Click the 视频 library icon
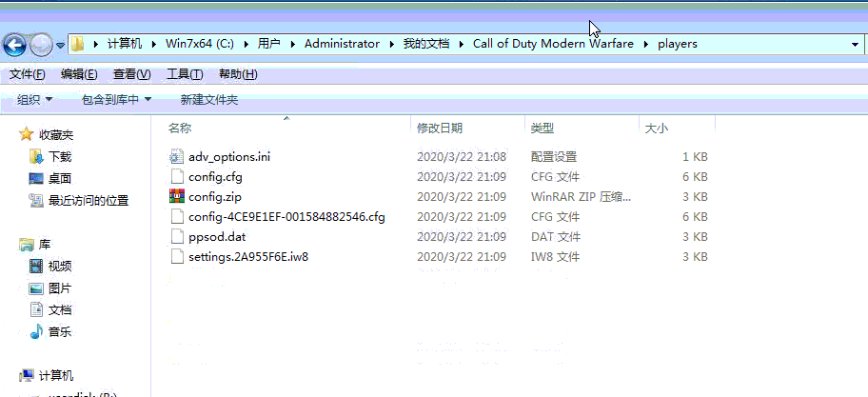868x397 pixels. tap(36, 267)
